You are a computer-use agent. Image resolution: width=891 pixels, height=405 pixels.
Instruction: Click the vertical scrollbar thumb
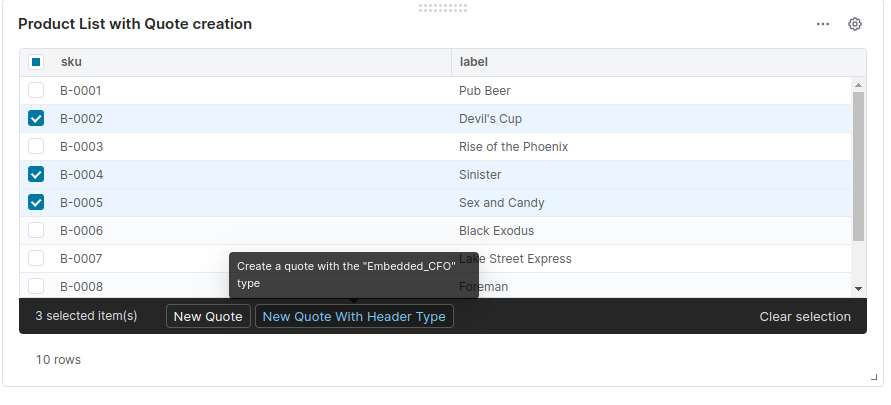pos(858,165)
